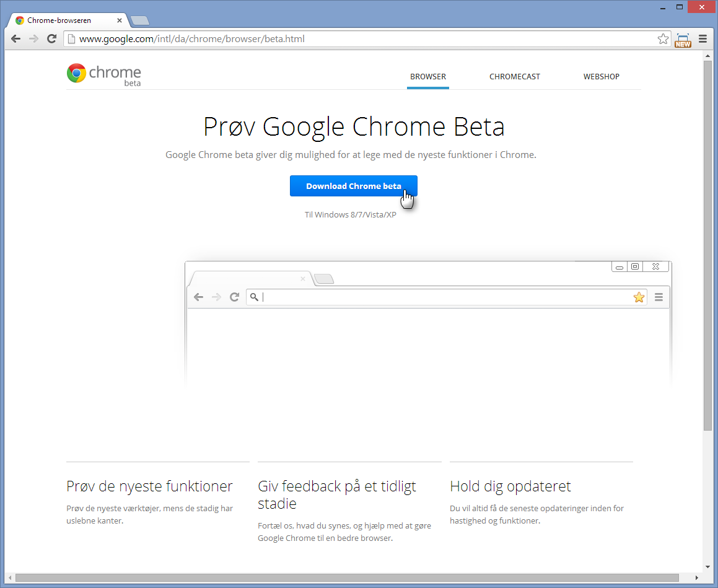Click the NEW extension icon in toolbar
Image resolution: width=718 pixels, height=588 pixels.
pyautogui.click(x=683, y=40)
